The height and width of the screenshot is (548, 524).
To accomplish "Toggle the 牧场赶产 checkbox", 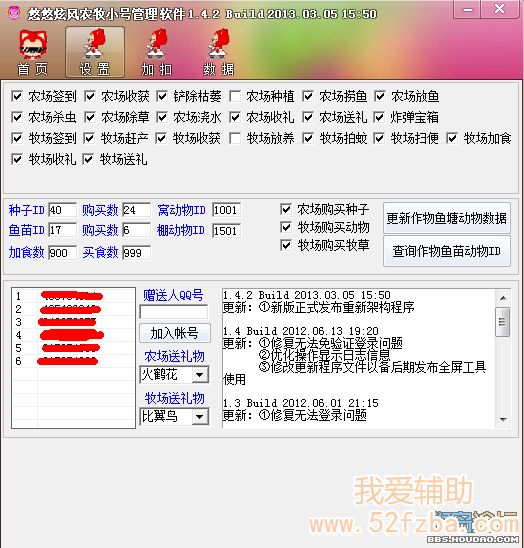I will pos(89,138).
